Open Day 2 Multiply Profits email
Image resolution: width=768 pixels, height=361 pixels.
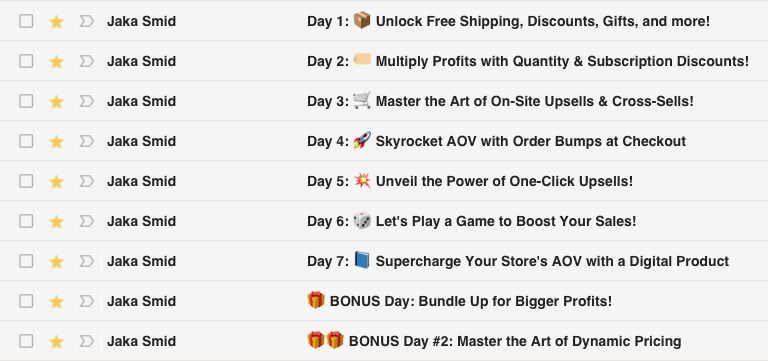point(528,61)
